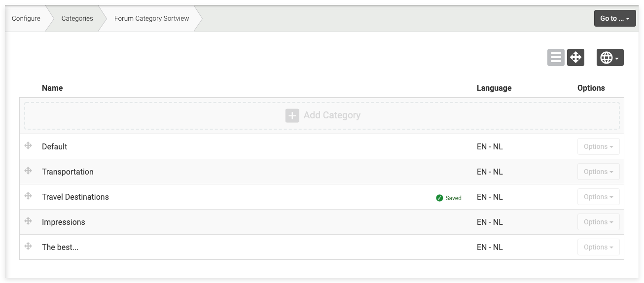Click the drag handle beside Travel Destinations
The height and width of the screenshot is (283, 644).
pos(28,196)
